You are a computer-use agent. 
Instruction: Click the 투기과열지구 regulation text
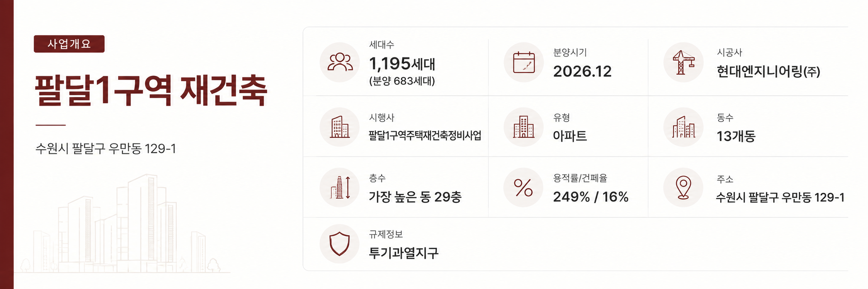pyautogui.click(x=404, y=253)
